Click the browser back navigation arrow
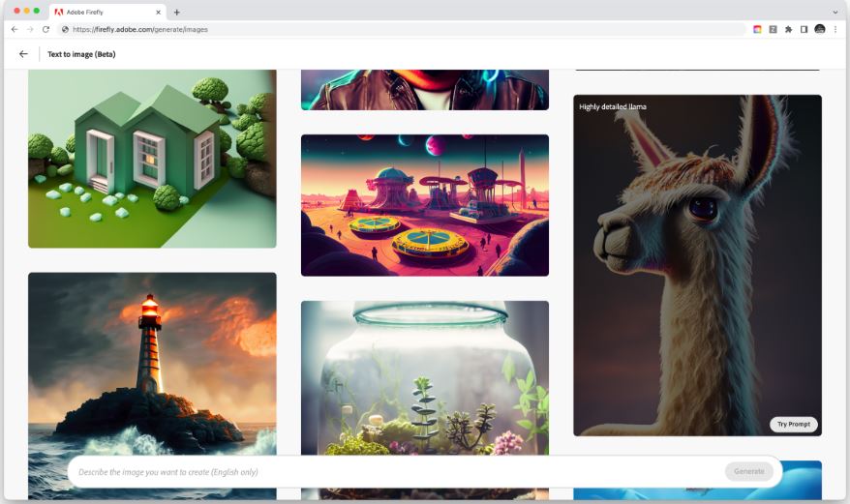Image resolution: width=850 pixels, height=504 pixels. coord(15,29)
